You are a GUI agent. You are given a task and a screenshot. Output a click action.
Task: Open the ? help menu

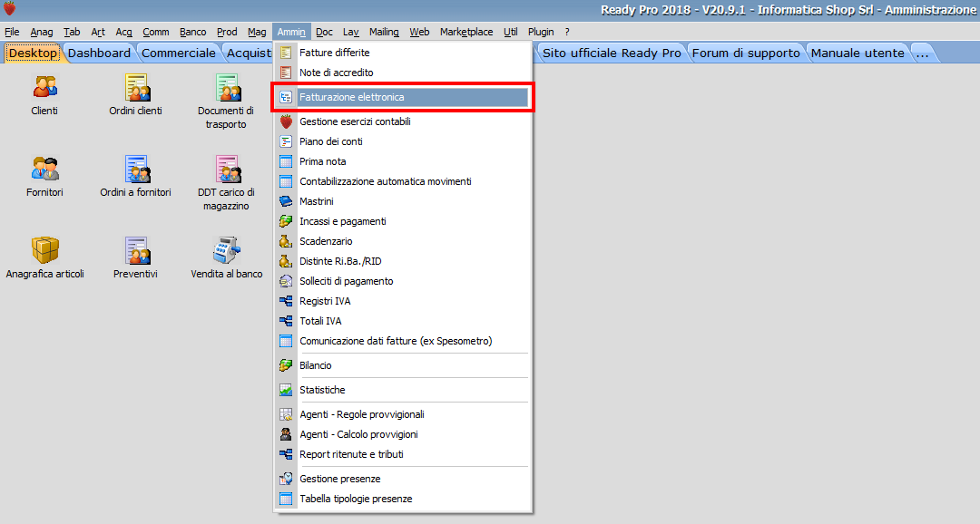(x=567, y=32)
